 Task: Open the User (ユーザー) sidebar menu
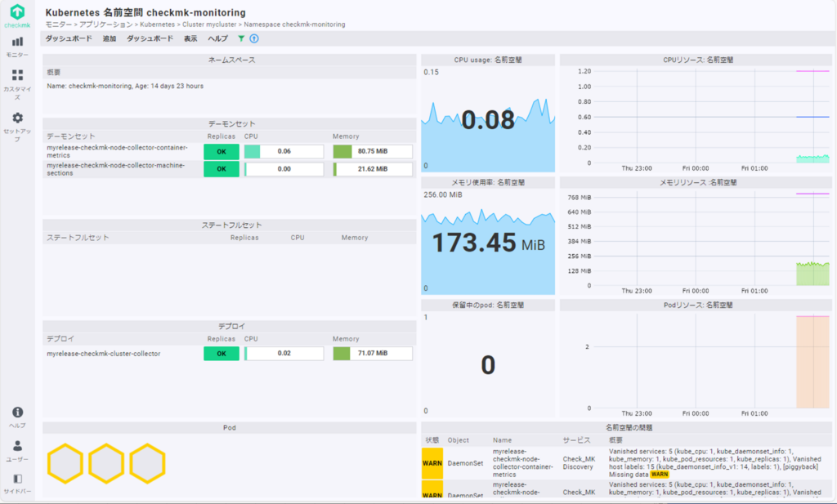coord(17,451)
